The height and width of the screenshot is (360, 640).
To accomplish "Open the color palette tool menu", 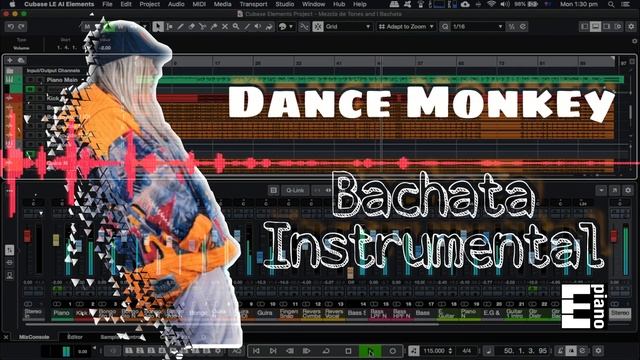I will pyautogui.click(x=286, y=27).
